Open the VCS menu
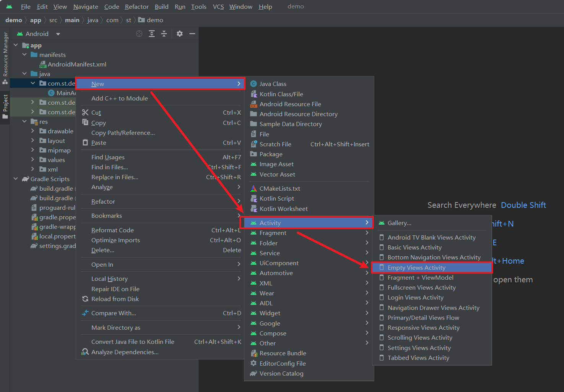 pos(218,6)
